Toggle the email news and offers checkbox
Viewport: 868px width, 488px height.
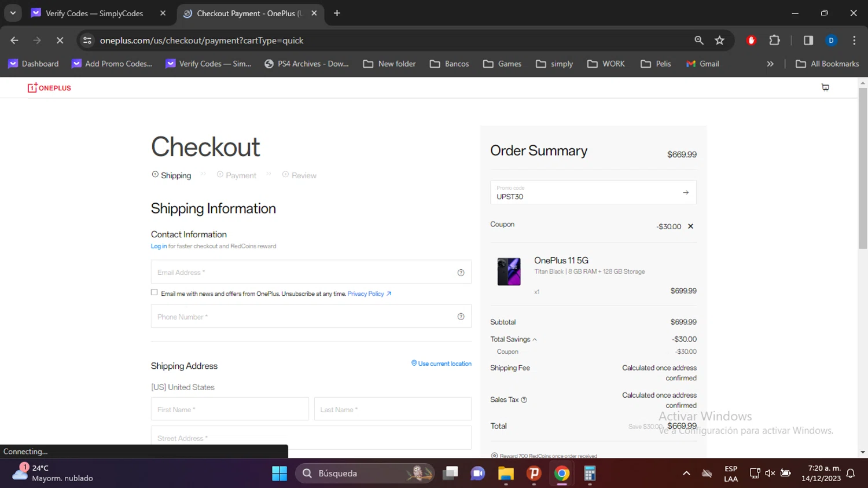[155, 292]
